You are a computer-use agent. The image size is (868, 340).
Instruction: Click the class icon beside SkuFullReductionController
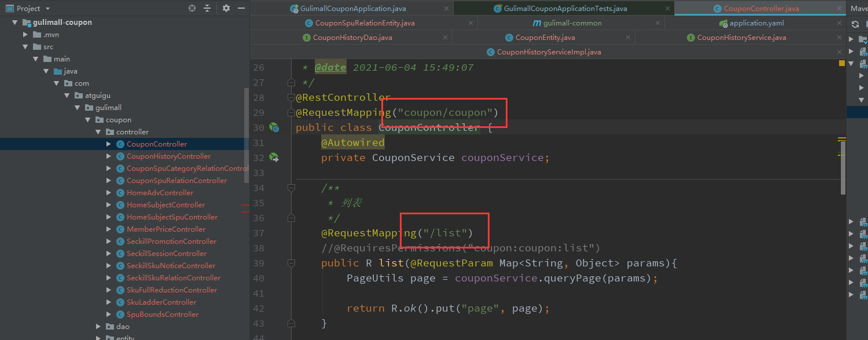coord(120,290)
